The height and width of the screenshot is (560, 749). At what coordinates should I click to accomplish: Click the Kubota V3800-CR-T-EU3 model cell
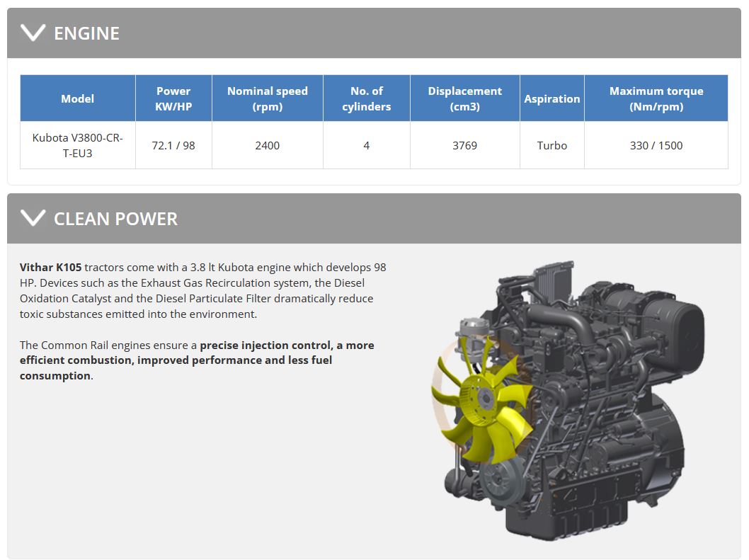(x=78, y=145)
